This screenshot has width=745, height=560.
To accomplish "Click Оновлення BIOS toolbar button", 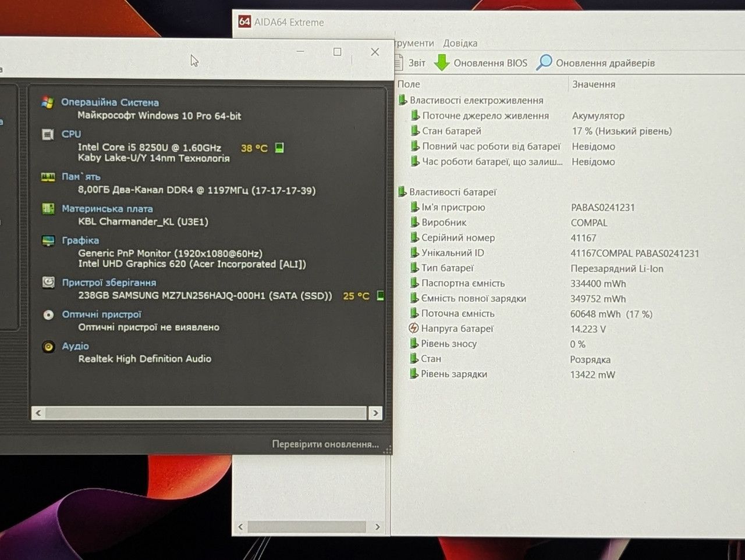I will (481, 63).
